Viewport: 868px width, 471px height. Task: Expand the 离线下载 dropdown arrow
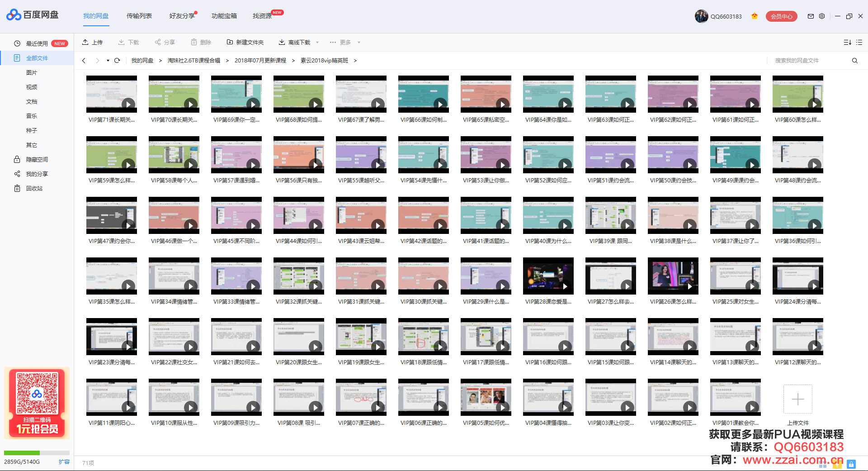[317, 43]
